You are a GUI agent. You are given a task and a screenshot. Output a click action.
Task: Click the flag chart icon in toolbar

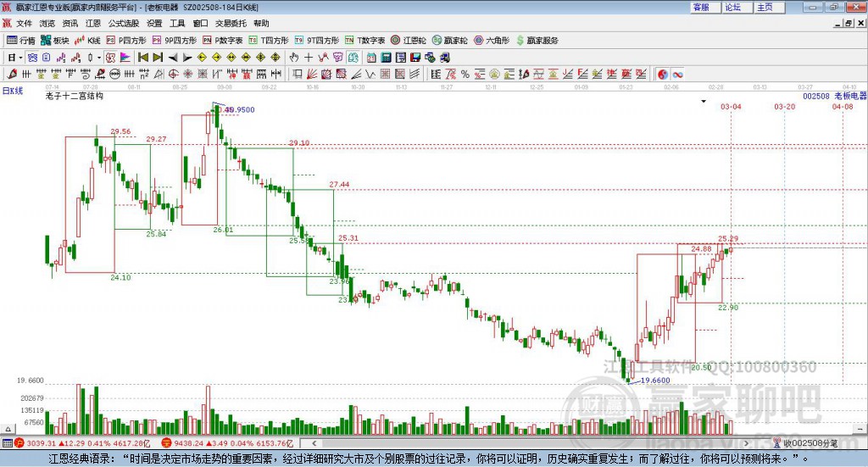(x=125, y=58)
